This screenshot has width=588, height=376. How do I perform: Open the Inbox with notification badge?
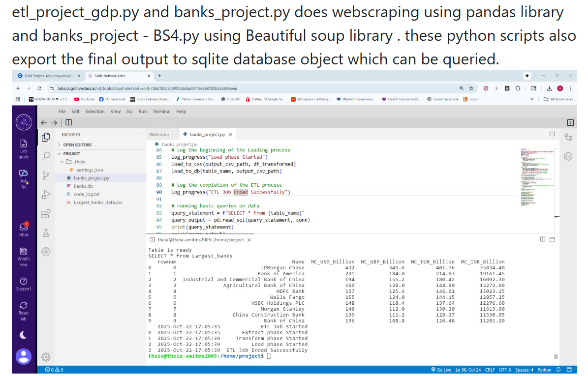tap(24, 230)
